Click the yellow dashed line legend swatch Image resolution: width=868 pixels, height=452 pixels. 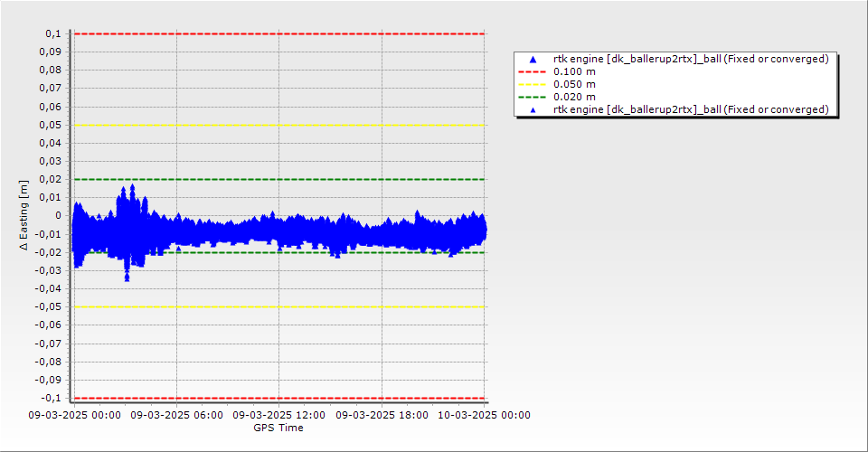click(533, 85)
